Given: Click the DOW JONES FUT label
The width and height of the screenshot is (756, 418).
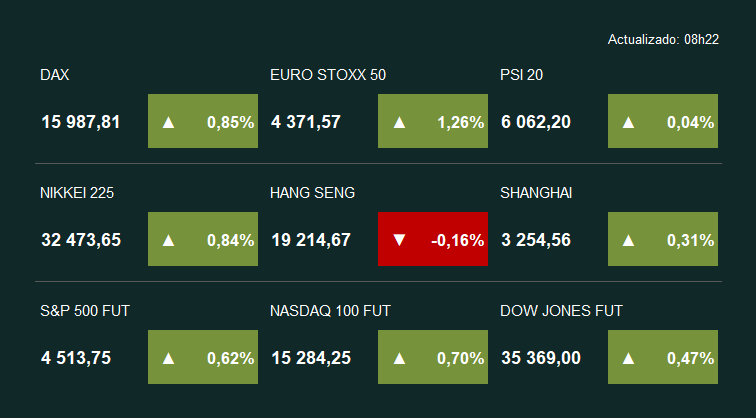Looking at the screenshot, I should point(561,311).
